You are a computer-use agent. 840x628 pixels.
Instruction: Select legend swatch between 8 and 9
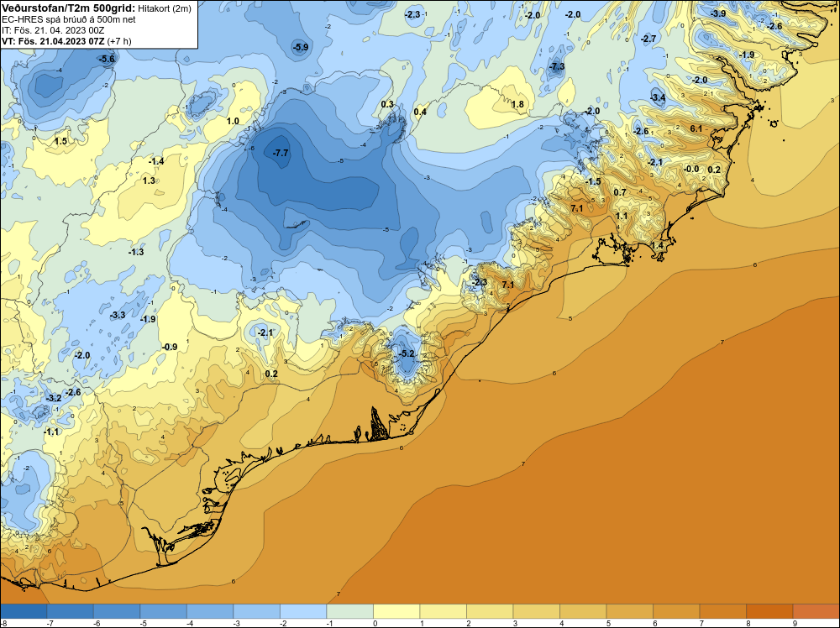tap(769, 611)
